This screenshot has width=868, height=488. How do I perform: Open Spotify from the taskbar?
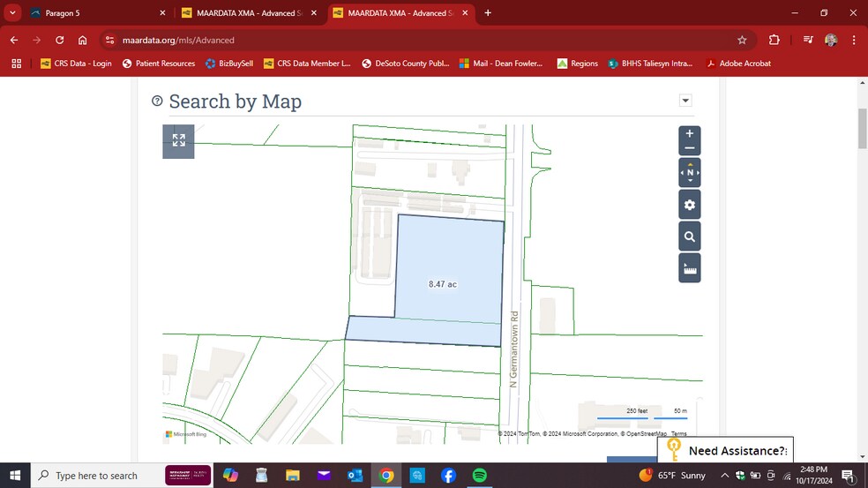click(479, 476)
